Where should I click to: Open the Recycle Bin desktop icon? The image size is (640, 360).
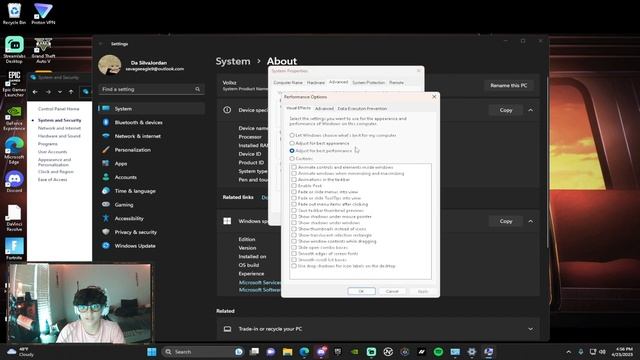pos(14,13)
